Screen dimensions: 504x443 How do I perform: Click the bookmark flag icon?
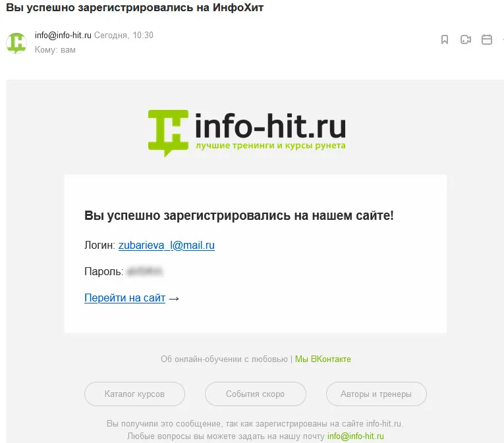coord(445,39)
